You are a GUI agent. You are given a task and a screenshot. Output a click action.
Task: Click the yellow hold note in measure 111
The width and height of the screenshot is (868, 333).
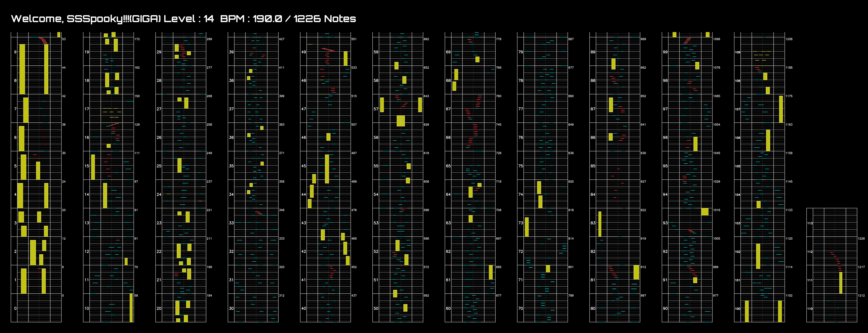click(841, 283)
